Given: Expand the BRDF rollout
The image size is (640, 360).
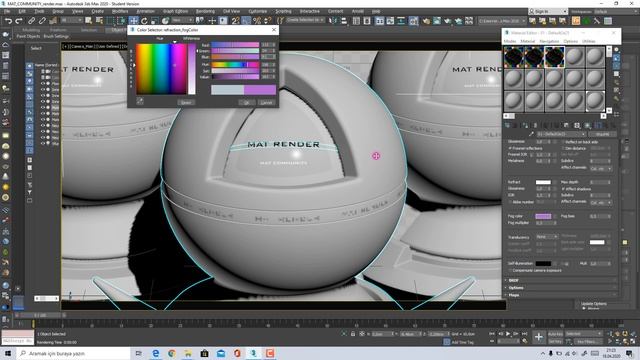Looking at the screenshot, I should click(561, 280).
